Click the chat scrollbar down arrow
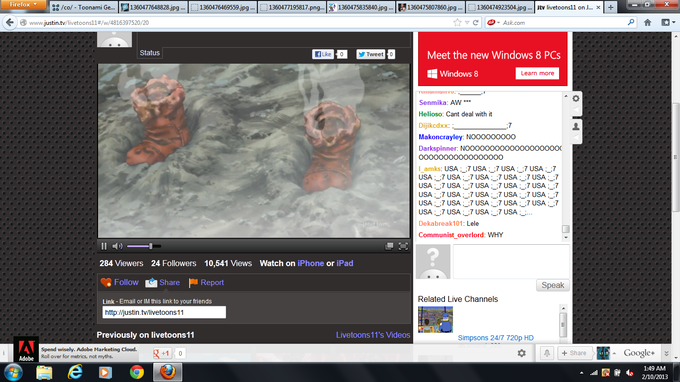This screenshot has height=382, width=680. click(566, 238)
